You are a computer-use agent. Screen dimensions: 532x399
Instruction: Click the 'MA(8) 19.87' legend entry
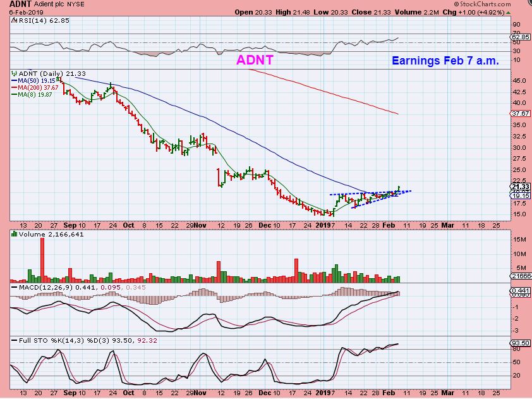tap(35, 94)
